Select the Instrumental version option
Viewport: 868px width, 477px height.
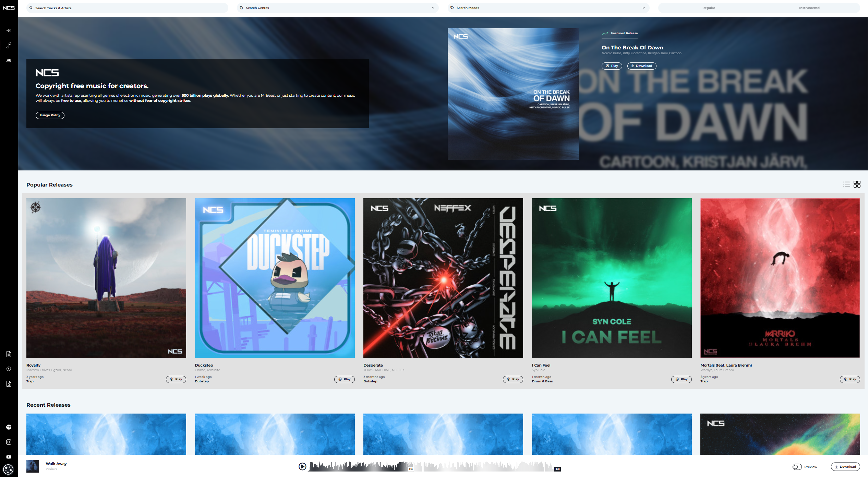pos(809,8)
